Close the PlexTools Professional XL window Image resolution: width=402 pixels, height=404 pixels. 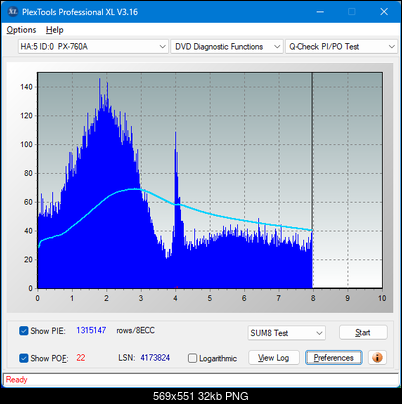tap(384, 12)
